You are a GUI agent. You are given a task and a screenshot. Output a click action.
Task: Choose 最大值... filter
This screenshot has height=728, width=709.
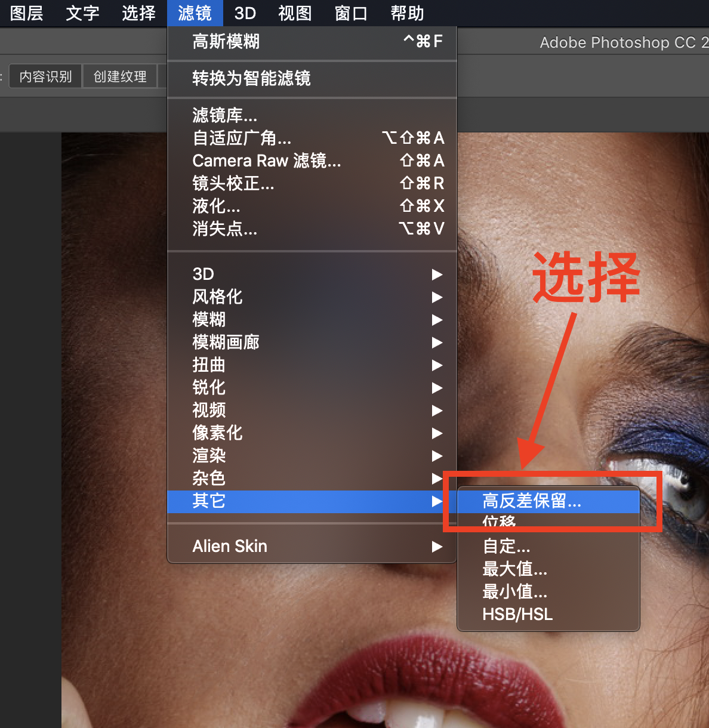click(x=548, y=569)
